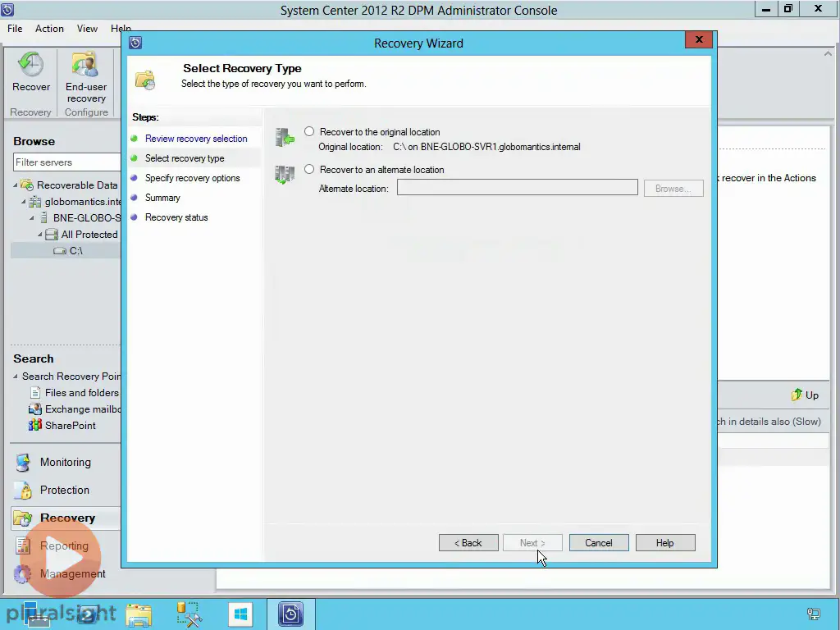Click the Alternate location text field
The image size is (840, 630).
tap(517, 188)
